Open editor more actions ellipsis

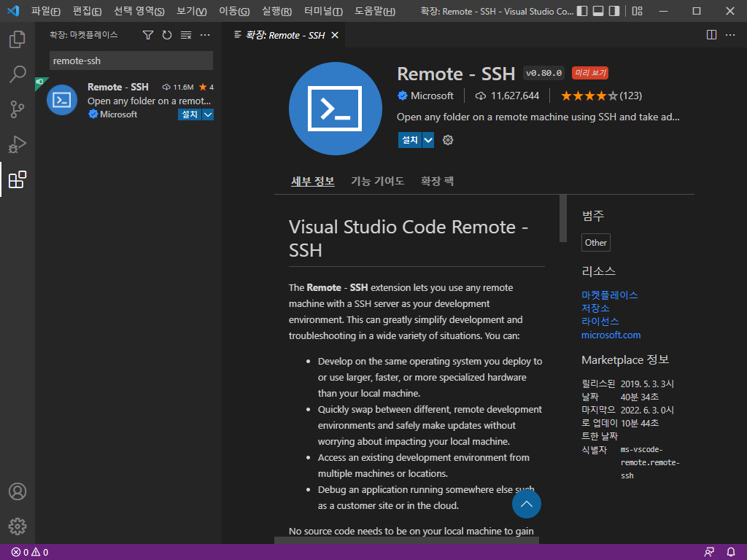coord(729,35)
